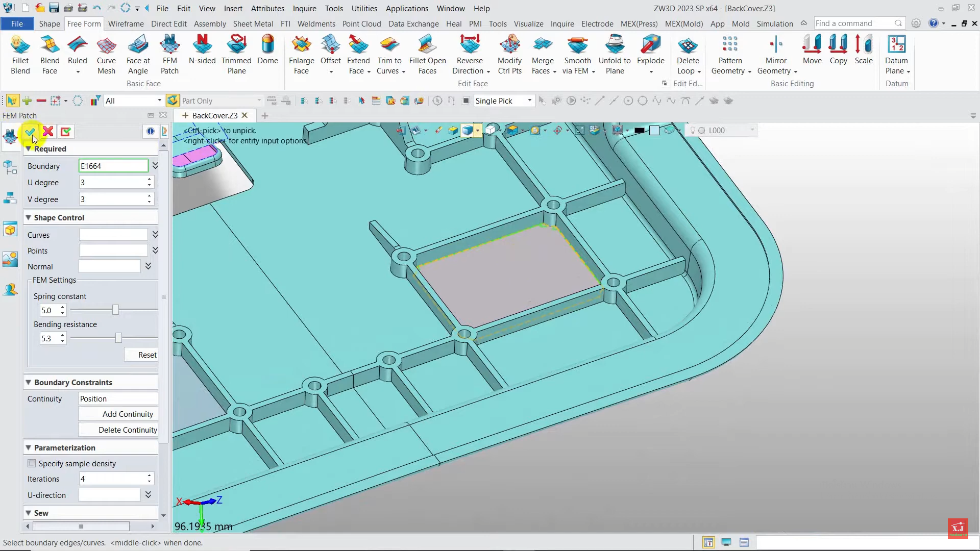Open the Single Pick dropdown
Image resolution: width=980 pixels, height=551 pixels.
(x=529, y=101)
